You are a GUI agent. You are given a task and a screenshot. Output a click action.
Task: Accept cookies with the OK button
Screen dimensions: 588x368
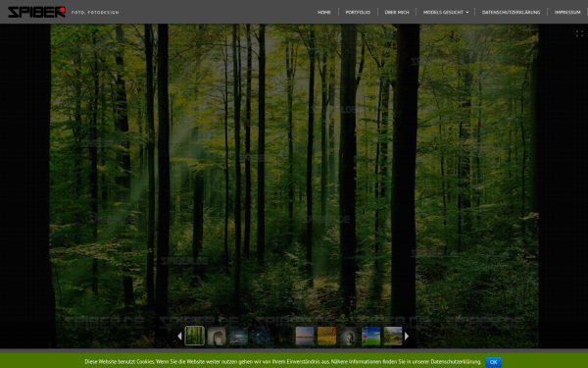click(x=494, y=362)
